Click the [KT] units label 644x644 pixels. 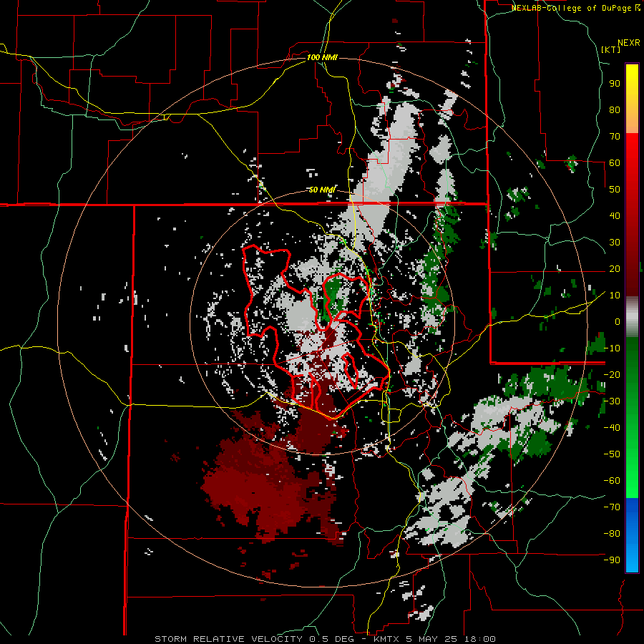point(611,49)
